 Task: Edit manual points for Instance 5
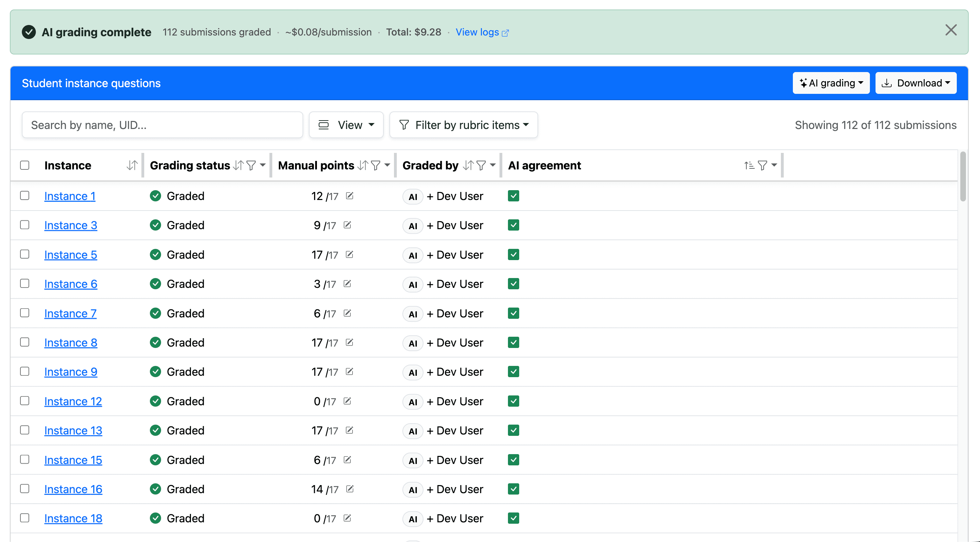pyautogui.click(x=350, y=254)
